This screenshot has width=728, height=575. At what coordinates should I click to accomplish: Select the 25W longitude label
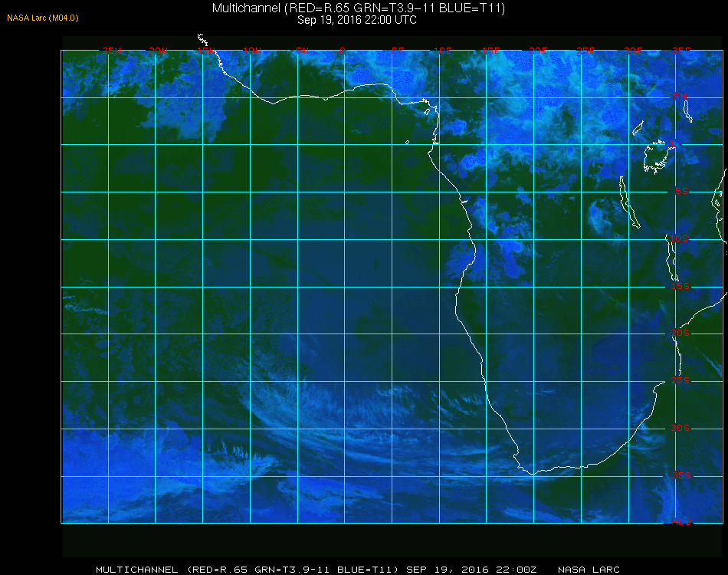pos(111,51)
